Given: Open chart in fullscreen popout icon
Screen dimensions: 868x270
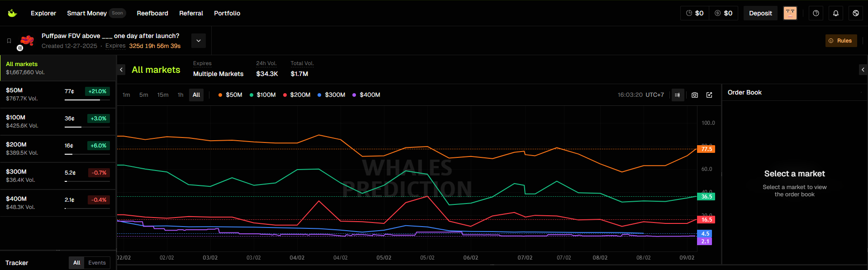Looking at the screenshot, I should tap(709, 95).
